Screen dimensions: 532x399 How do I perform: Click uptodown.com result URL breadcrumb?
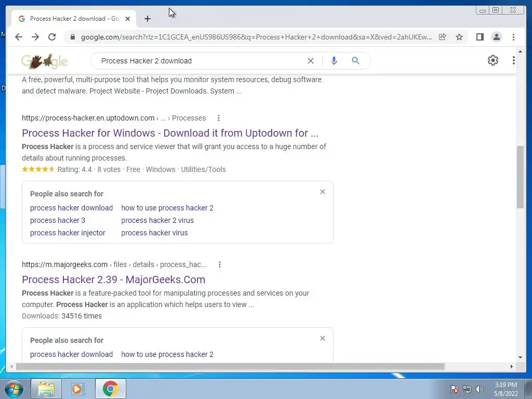pos(114,118)
